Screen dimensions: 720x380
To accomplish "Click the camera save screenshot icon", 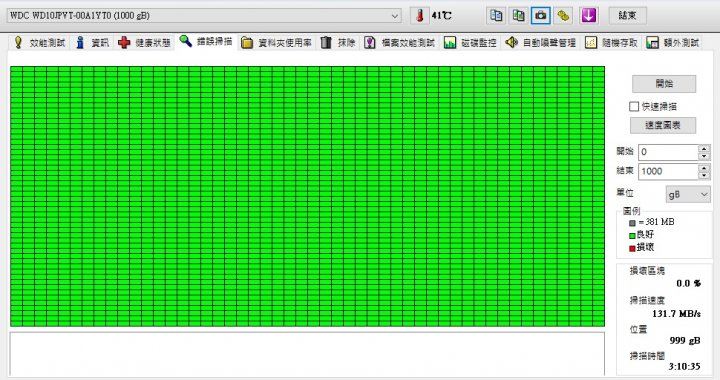I will click(541, 15).
